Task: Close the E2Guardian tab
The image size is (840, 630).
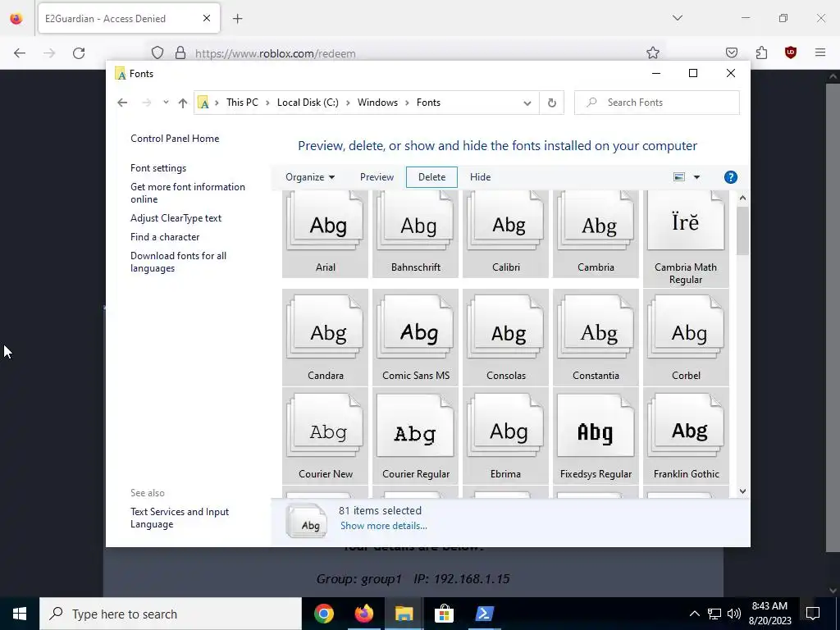Action: 207,18
